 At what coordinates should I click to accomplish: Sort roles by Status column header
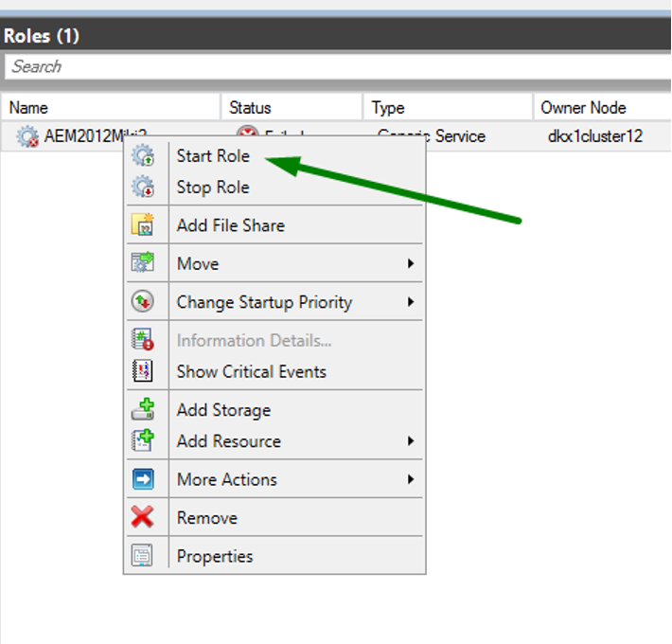pos(292,107)
